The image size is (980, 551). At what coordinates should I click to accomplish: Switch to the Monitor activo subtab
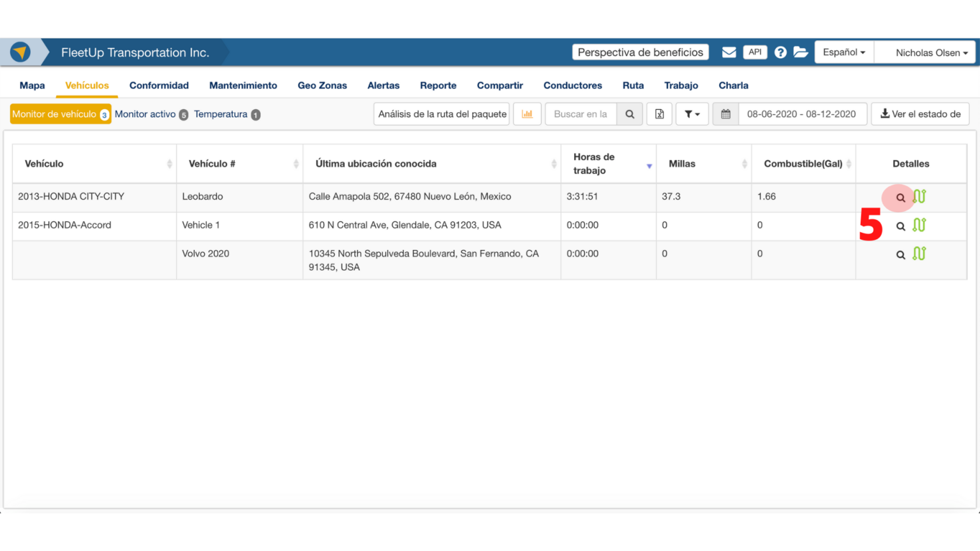click(x=151, y=114)
